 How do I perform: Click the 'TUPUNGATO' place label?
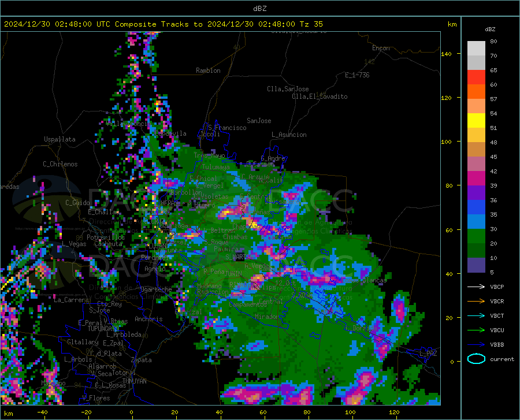[103, 329]
